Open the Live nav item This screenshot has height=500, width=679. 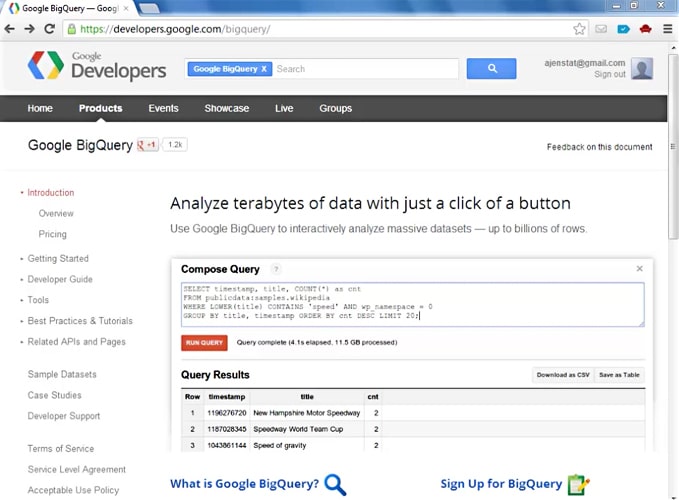tap(284, 108)
